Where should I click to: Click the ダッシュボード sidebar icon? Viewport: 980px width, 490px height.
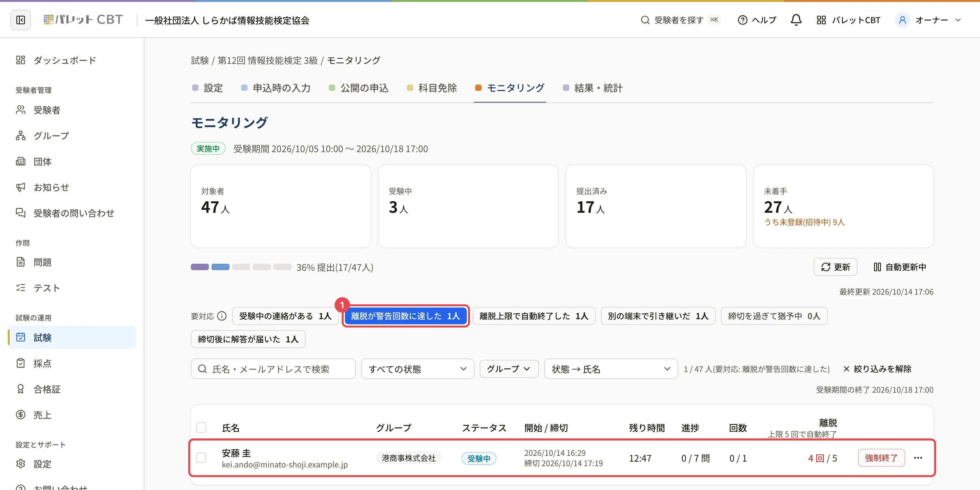click(21, 60)
